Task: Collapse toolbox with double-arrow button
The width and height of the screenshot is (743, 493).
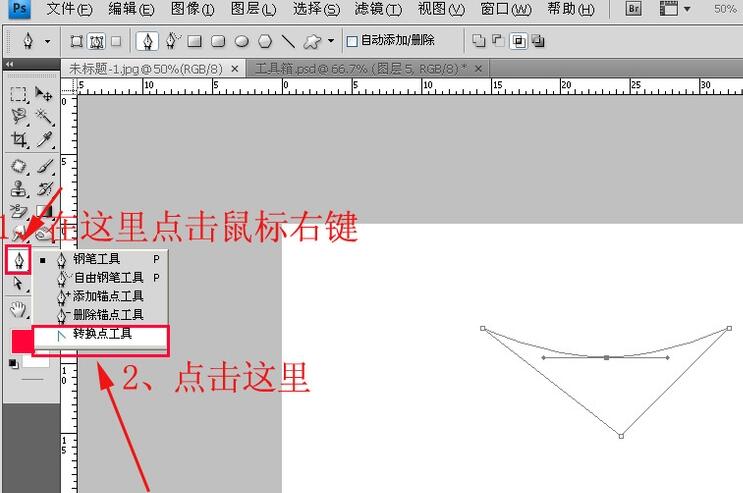Action: [x=9, y=64]
